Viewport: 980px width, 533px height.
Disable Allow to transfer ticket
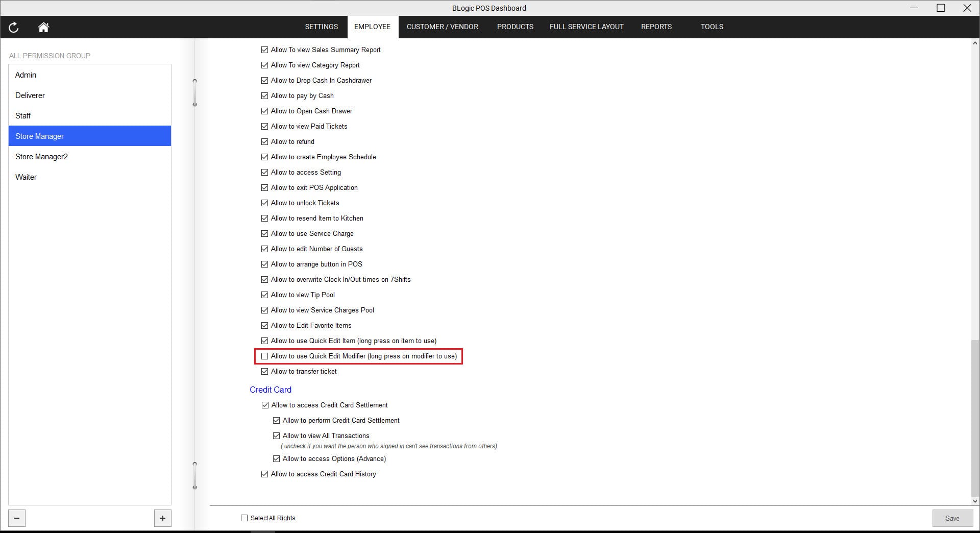click(264, 372)
